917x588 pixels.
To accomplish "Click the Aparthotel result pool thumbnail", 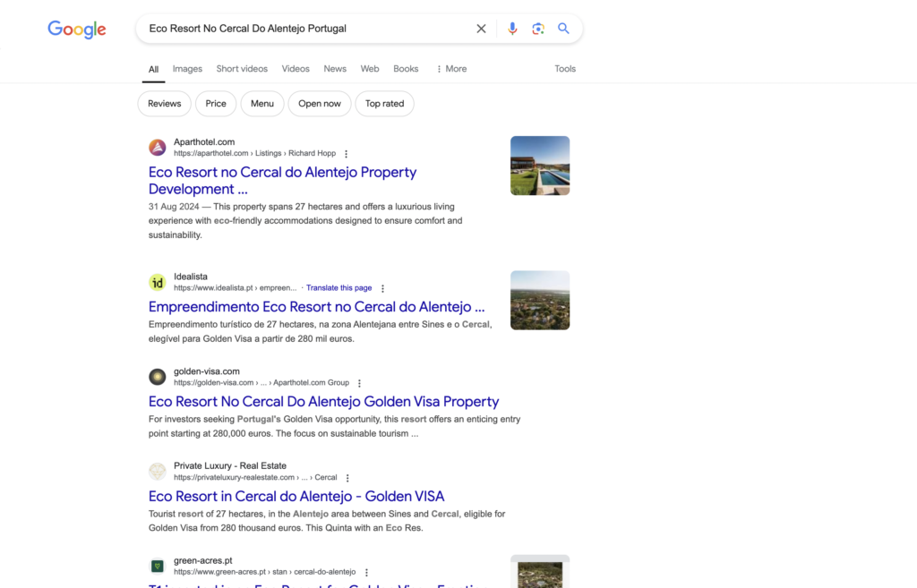I will click(540, 166).
